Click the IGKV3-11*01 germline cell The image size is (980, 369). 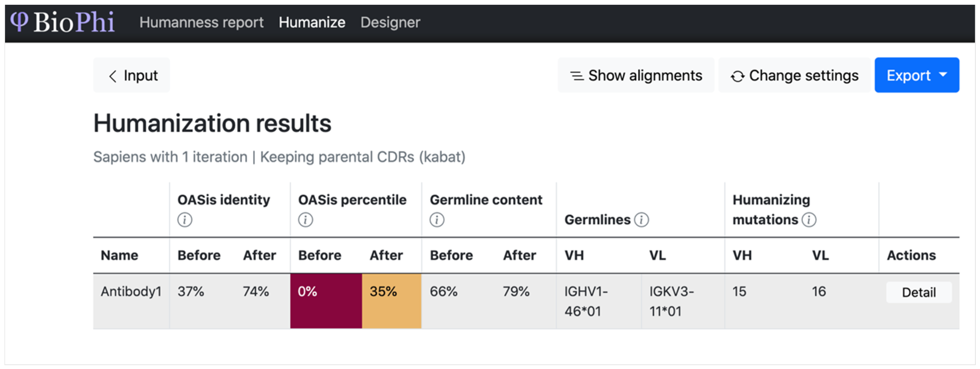click(x=671, y=301)
